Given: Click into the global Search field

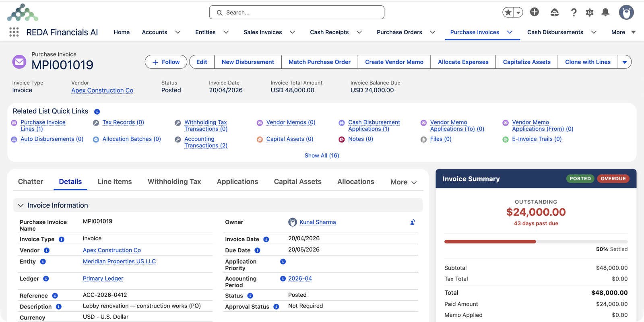Looking at the screenshot, I should click(x=297, y=12).
